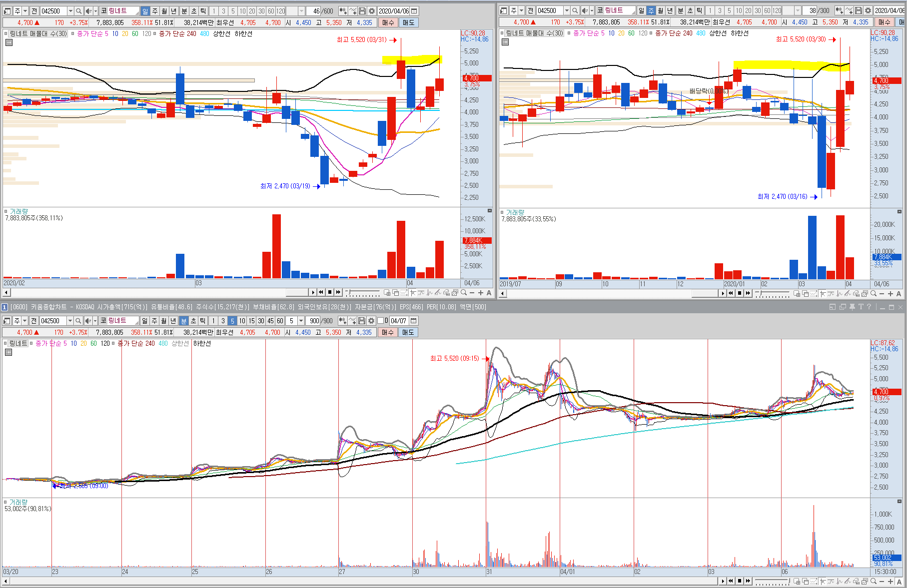Open stock code dropdown in top-right chart

coord(567,10)
